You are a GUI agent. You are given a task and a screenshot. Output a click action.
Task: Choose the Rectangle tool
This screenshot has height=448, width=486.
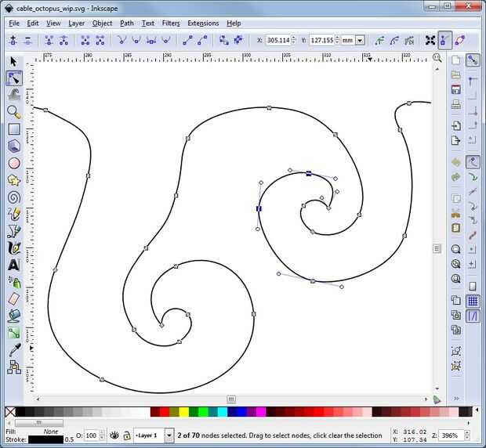13,129
